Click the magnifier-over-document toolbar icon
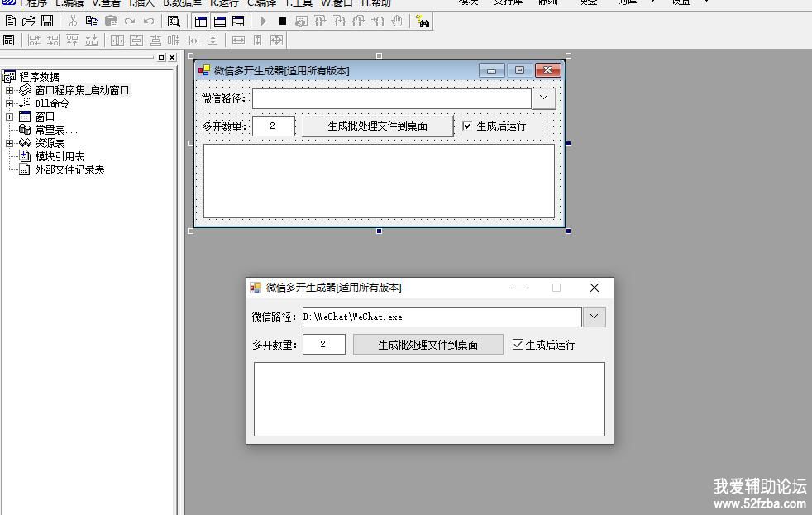 click(x=174, y=21)
